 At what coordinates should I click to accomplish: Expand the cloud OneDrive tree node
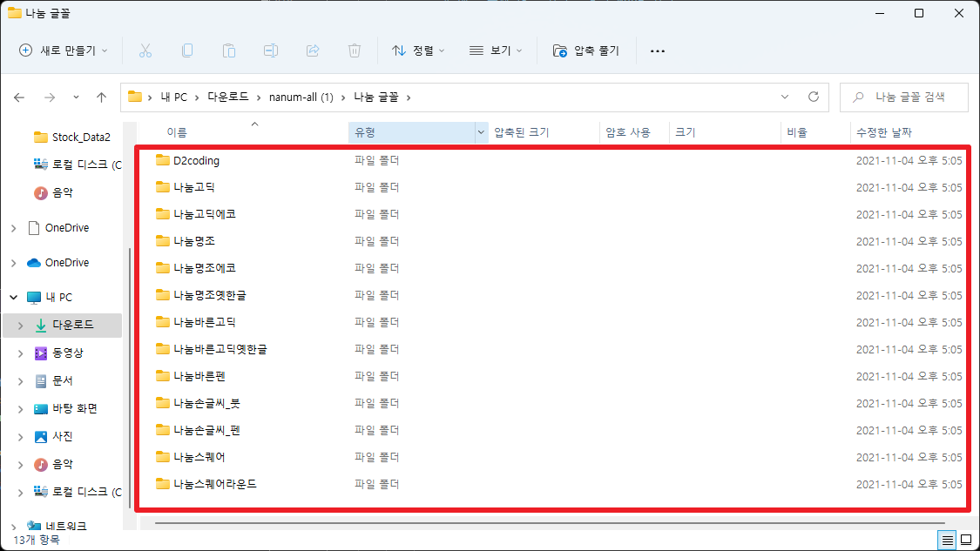click(x=14, y=263)
